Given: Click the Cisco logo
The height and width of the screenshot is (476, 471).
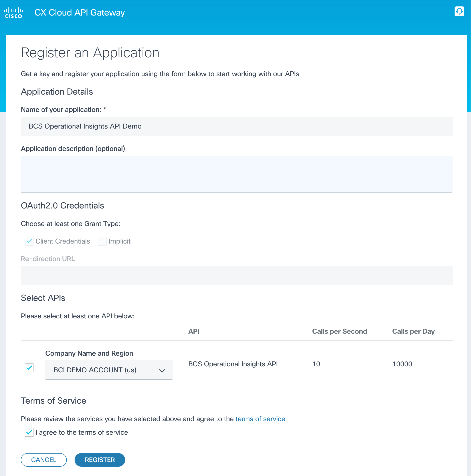Looking at the screenshot, I should tap(14, 13).
